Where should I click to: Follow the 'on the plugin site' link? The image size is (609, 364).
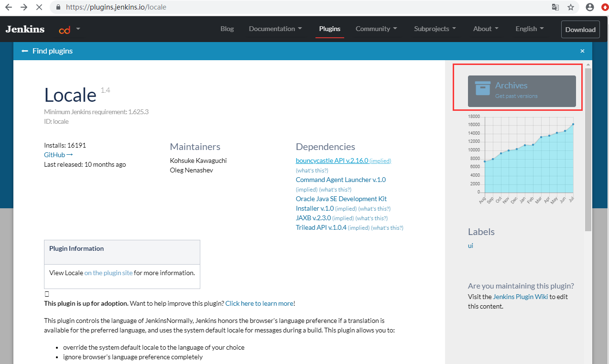click(x=109, y=273)
